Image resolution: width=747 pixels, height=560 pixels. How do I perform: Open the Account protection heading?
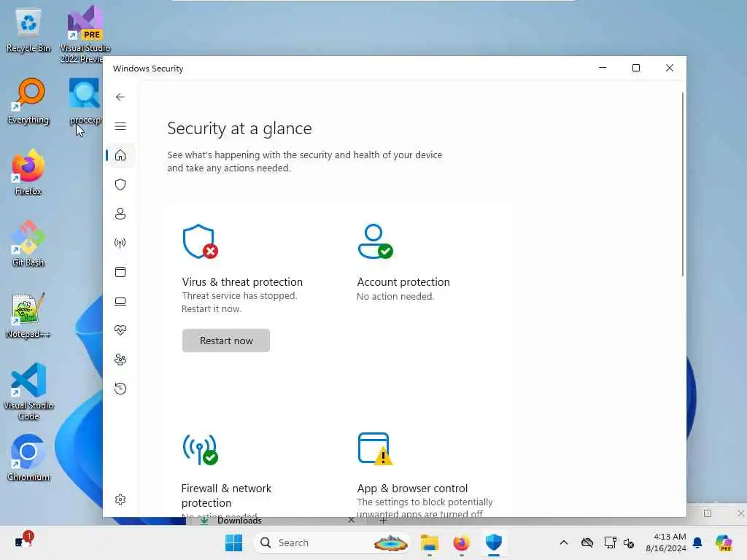coord(403,282)
